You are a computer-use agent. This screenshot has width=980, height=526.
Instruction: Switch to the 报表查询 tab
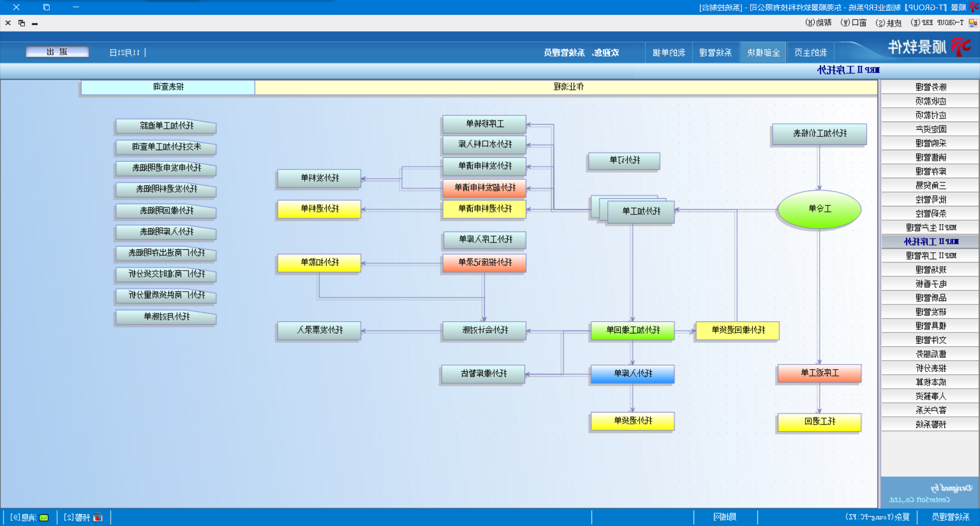pyautogui.click(x=168, y=87)
